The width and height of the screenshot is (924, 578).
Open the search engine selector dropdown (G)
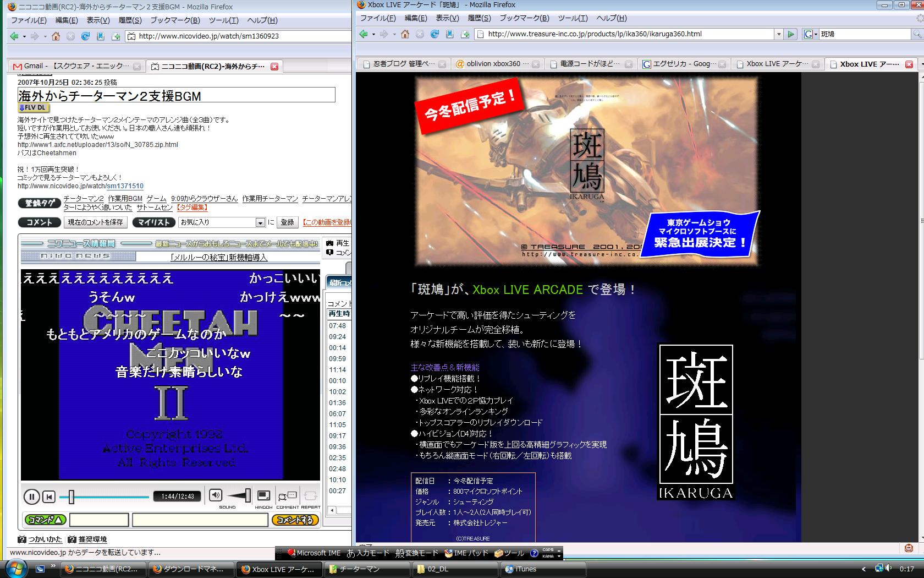(x=811, y=34)
